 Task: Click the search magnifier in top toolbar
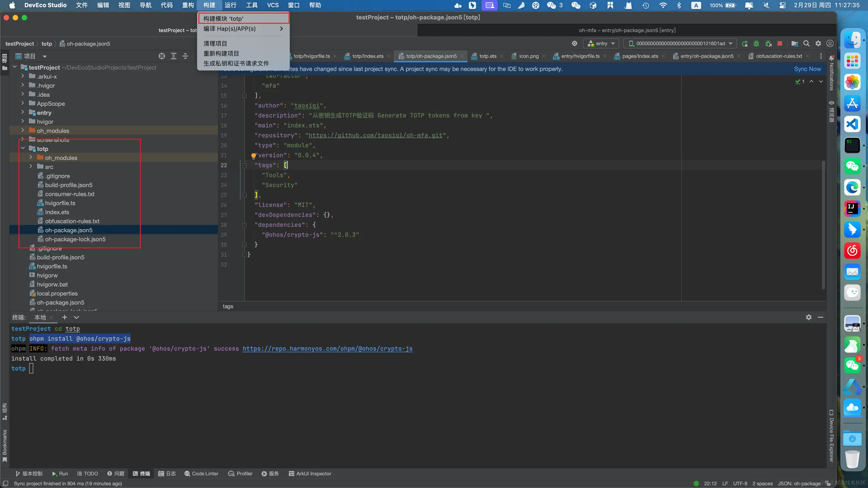(x=806, y=43)
